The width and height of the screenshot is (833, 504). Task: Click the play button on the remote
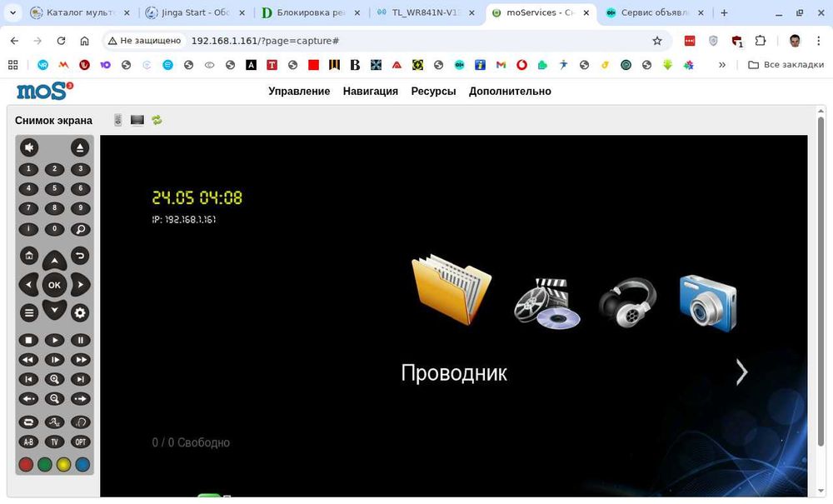[54, 340]
